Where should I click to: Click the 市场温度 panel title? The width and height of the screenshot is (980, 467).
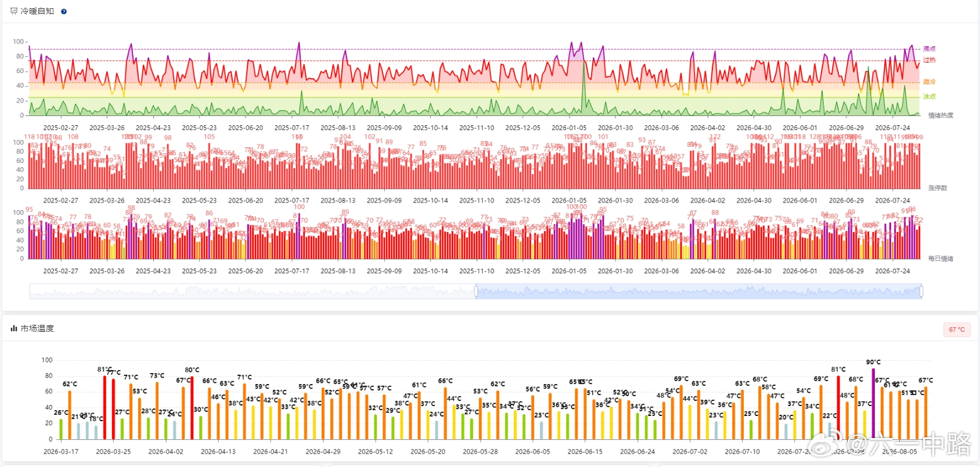[37, 328]
